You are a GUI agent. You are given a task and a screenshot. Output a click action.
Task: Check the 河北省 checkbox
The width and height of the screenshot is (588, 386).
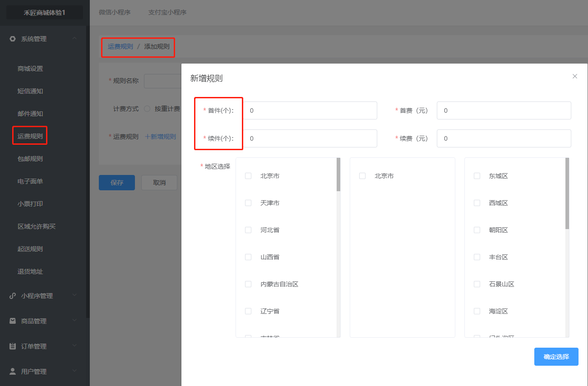coord(248,230)
